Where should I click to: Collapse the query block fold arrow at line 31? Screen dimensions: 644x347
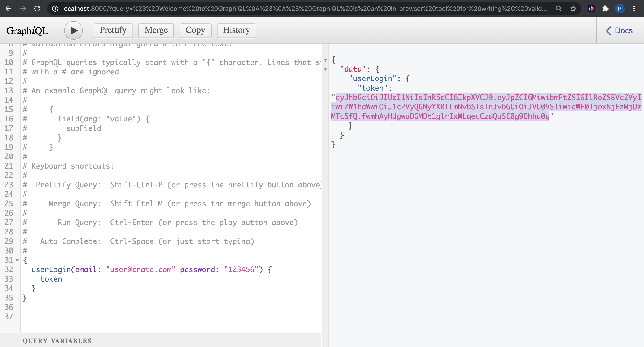17,260
